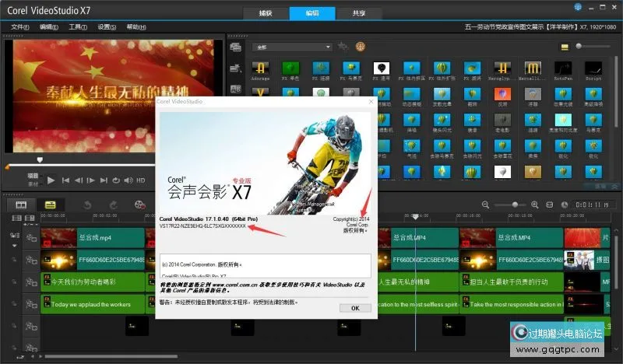Viewport: 623px width, 364px height.
Task: Open record/capture options reel icon
Action: click(x=139, y=205)
